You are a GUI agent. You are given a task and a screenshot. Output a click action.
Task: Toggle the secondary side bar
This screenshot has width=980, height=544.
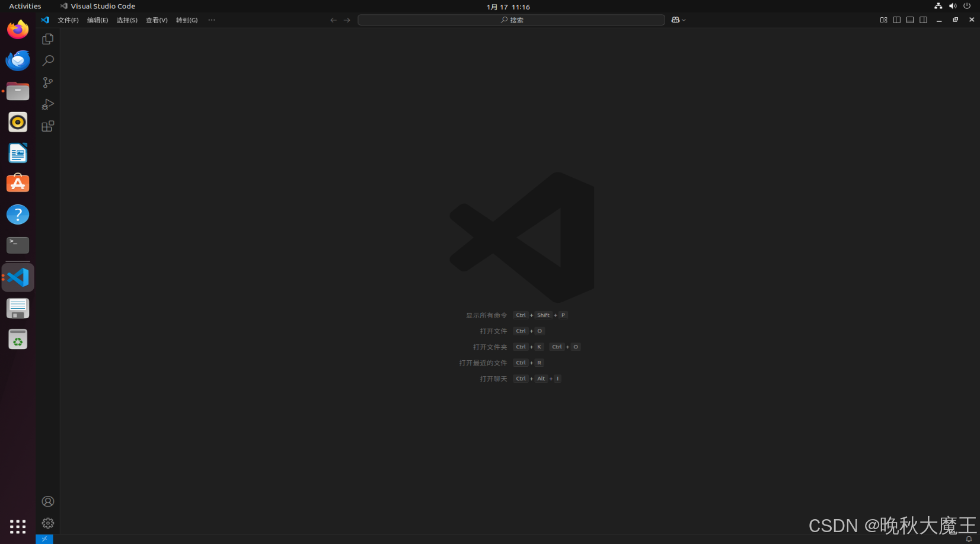(x=923, y=20)
